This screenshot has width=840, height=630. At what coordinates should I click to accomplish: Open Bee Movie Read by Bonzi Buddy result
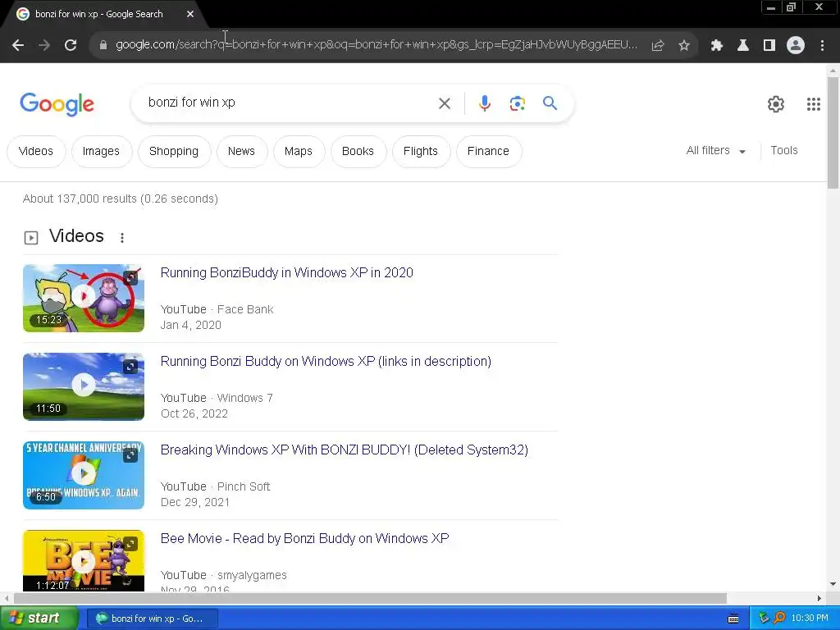click(x=305, y=538)
